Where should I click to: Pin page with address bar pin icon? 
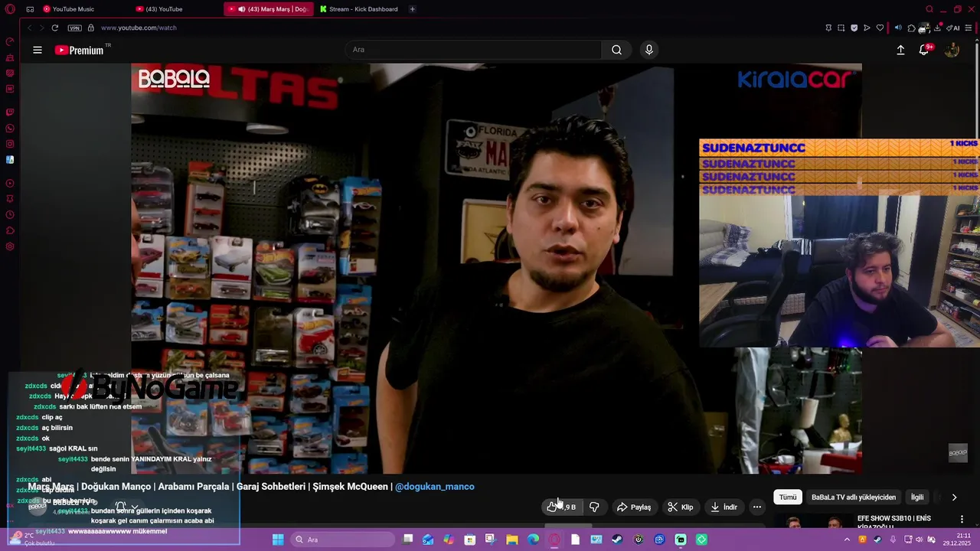coord(828,28)
